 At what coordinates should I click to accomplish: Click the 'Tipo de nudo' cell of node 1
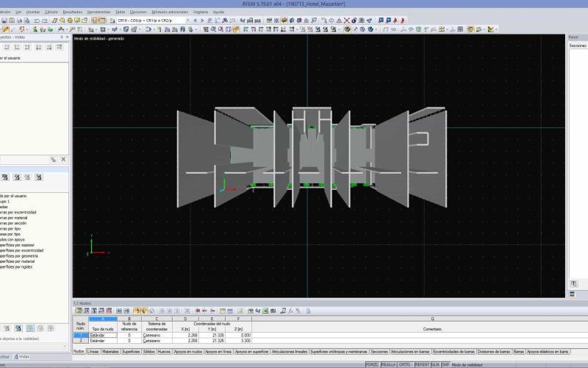pyautogui.click(x=103, y=336)
